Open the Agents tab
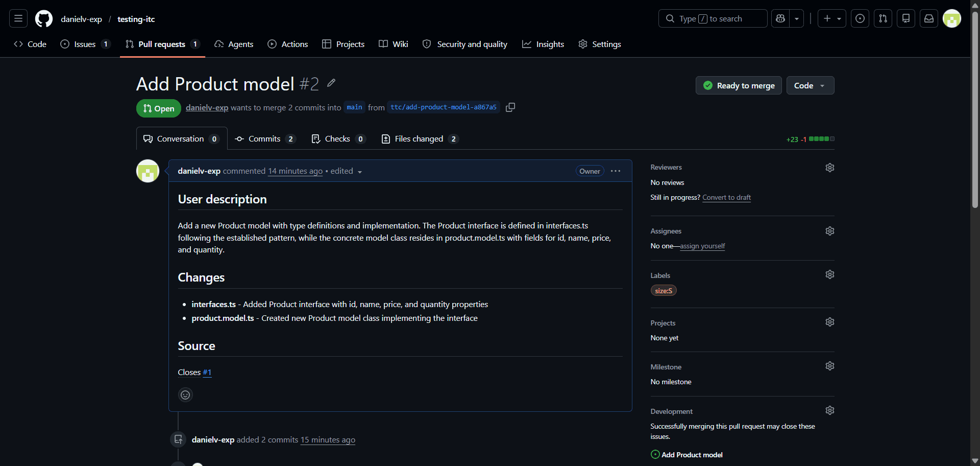Screen dimensions: 980x466 (234, 44)
